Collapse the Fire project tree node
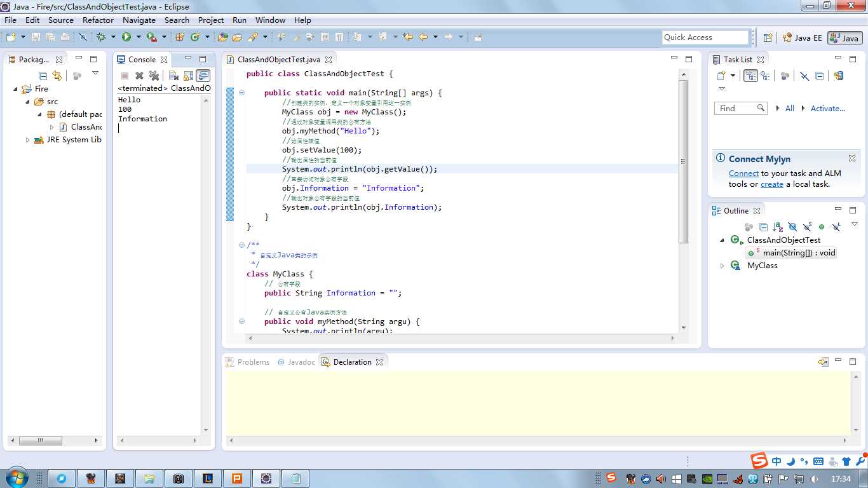The width and height of the screenshot is (868, 488). tap(15, 89)
